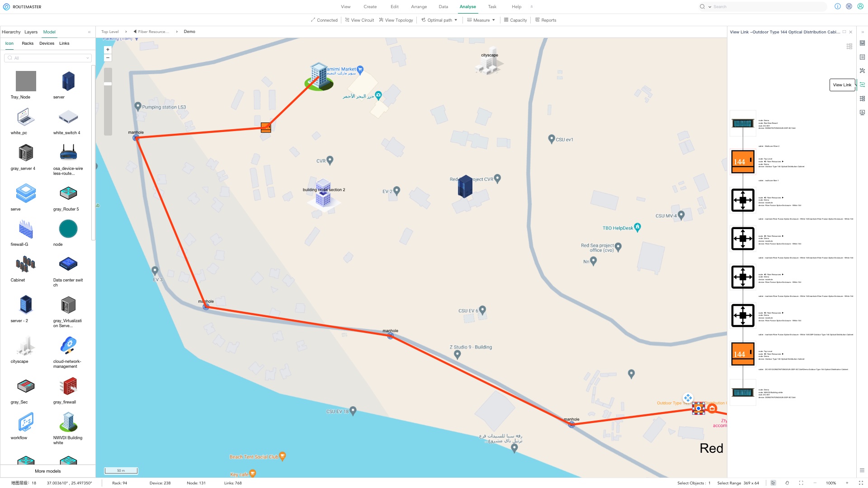Open the Data menu
This screenshot has height=488, width=868.
pos(443,7)
